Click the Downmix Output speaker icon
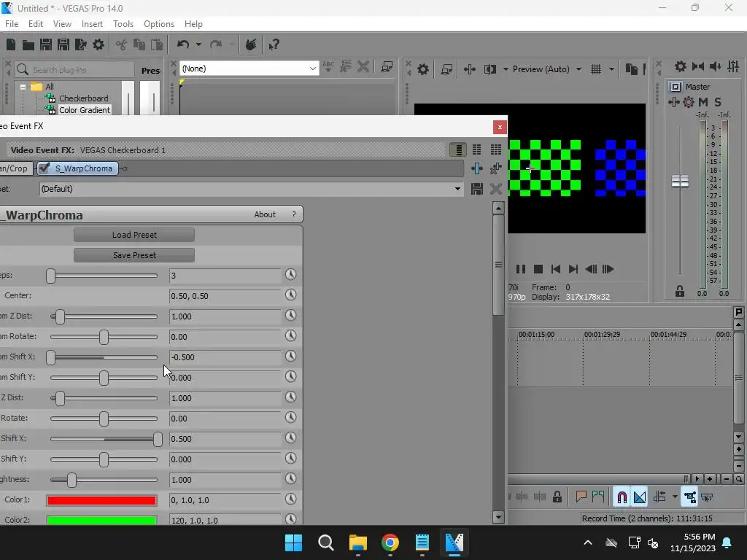The width and height of the screenshot is (747, 560). click(x=715, y=66)
